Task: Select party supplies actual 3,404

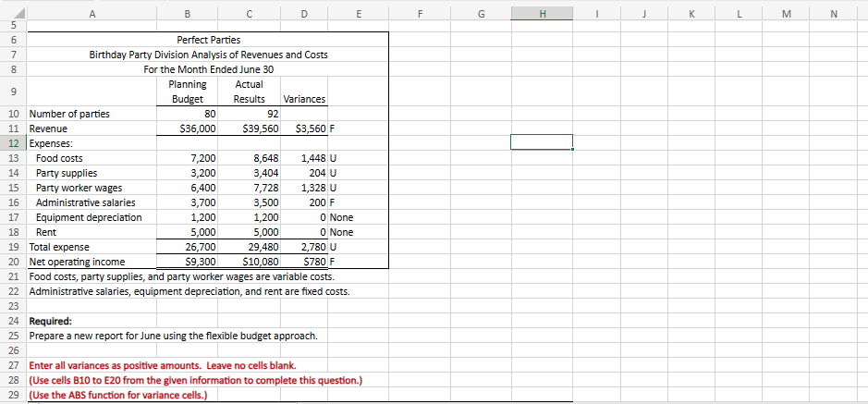Action: (x=250, y=173)
